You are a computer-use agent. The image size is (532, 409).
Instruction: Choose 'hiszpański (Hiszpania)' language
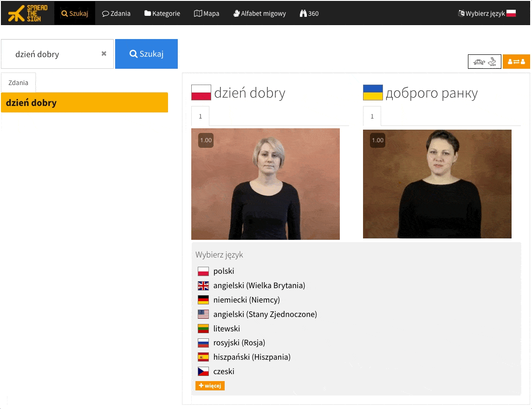click(252, 357)
